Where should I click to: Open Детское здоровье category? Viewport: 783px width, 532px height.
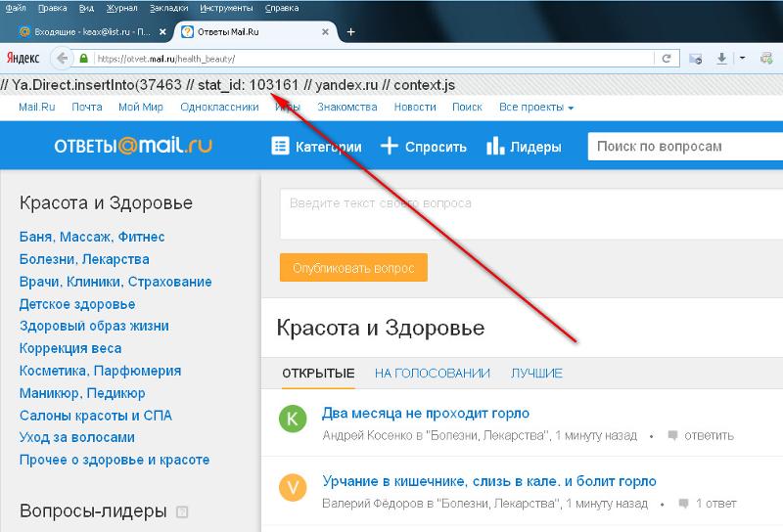click(x=77, y=304)
